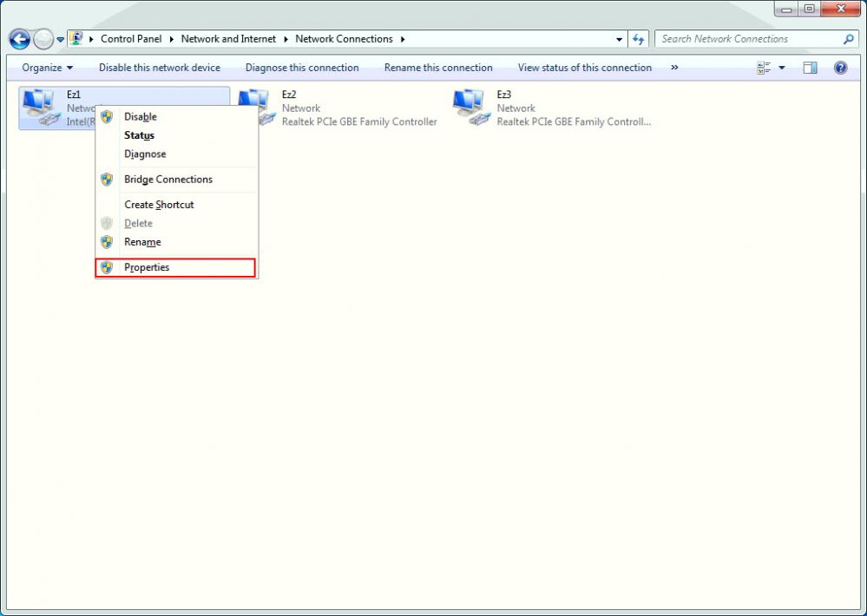Screen dimensions: 867x616
Task: Open Help using the question mark icon
Action: pyautogui.click(x=840, y=68)
